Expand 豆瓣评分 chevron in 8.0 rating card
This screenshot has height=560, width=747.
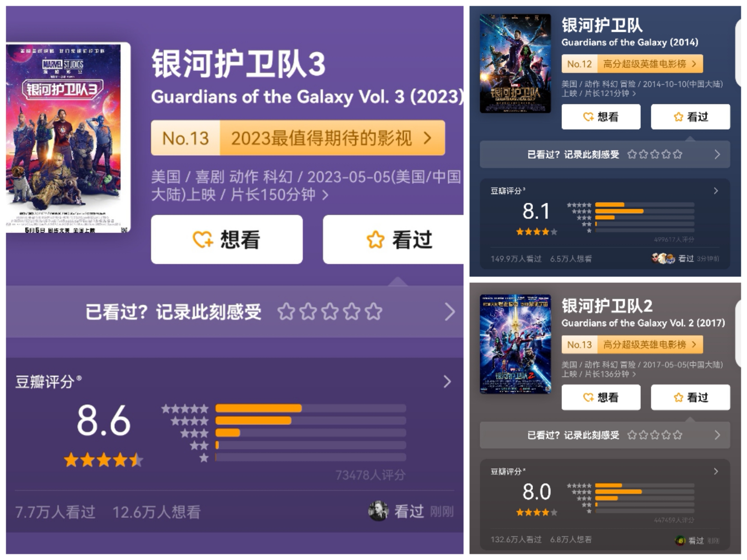pos(716,472)
